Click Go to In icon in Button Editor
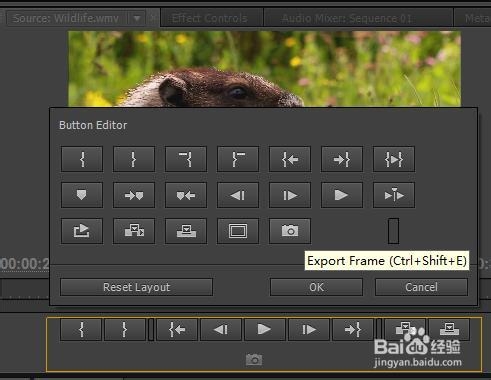This screenshot has width=491, height=380. (290, 159)
